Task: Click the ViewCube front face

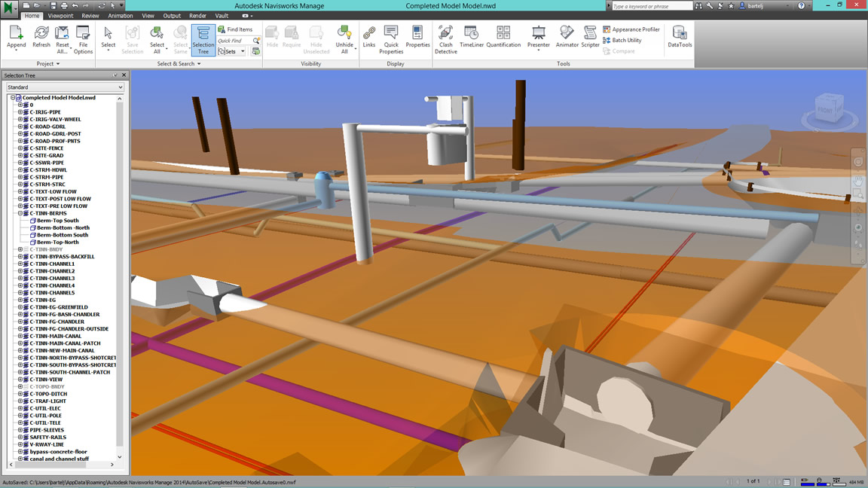Action: coord(825,110)
